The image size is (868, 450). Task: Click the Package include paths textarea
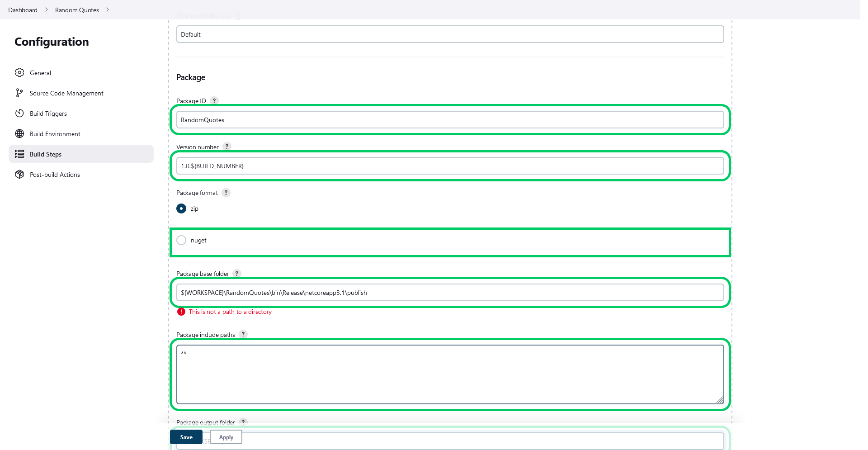coord(450,374)
